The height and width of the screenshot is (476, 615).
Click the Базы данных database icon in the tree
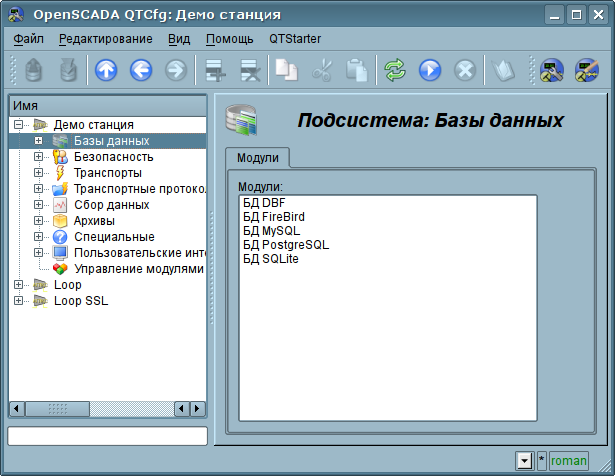[60, 141]
